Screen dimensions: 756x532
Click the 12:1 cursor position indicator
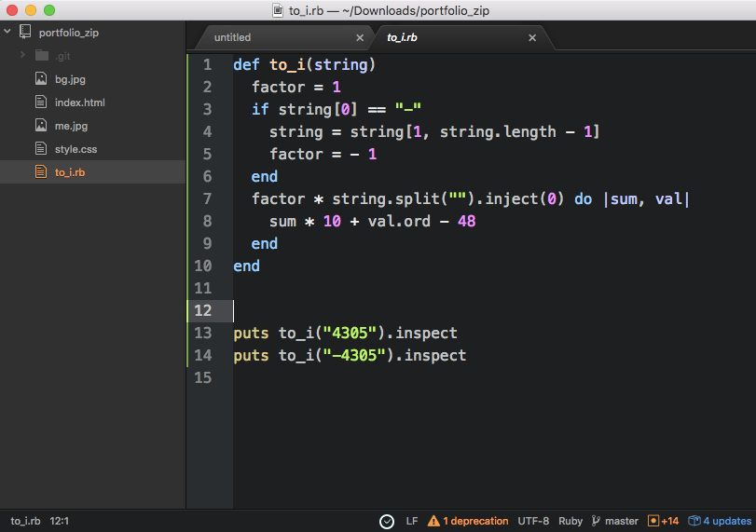pos(60,521)
